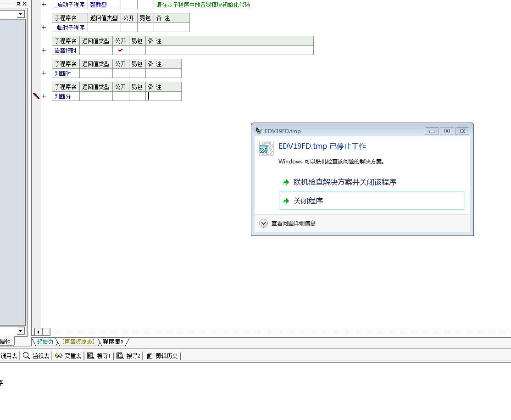Image resolution: width=511 pixels, height=420 pixels.
Task: Close the EDV19FD.tmp crash dialog
Action: (x=462, y=131)
